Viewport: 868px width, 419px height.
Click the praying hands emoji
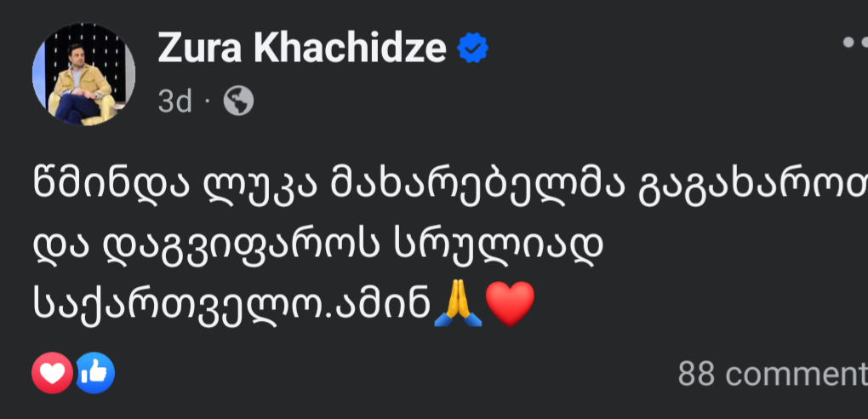click(x=458, y=305)
